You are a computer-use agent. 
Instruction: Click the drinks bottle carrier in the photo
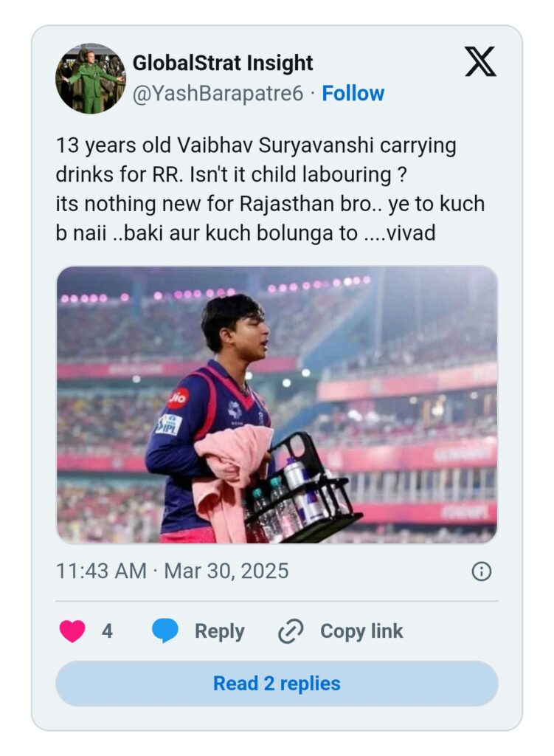pyautogui.click(x=302, y=495)
